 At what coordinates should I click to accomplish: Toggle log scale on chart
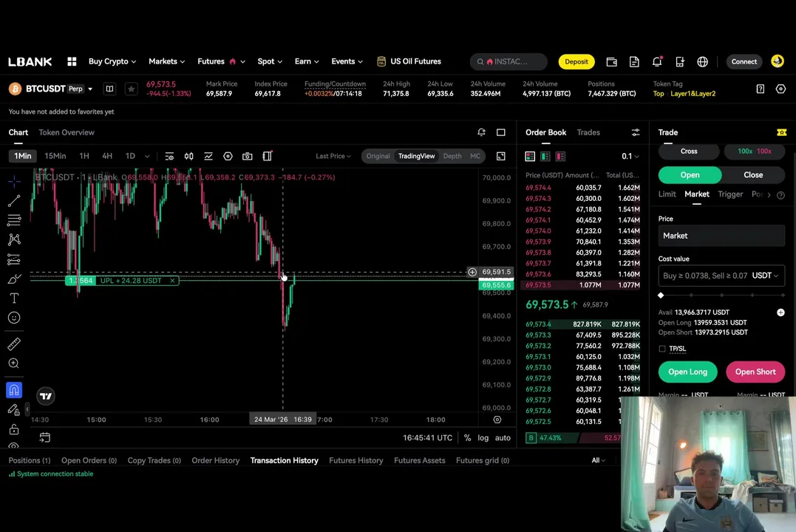(x=483, y=437)
